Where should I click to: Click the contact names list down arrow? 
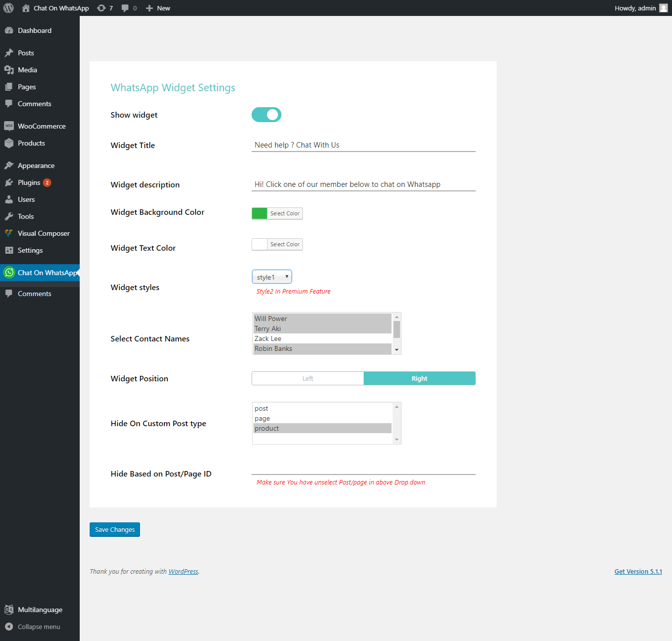point(397,350)
